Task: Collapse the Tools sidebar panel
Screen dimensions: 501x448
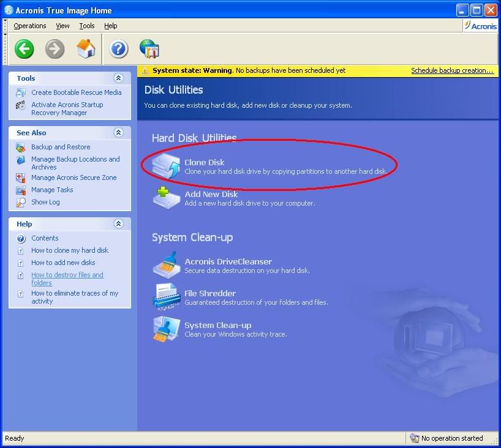Action: click(x=119, y=78)
